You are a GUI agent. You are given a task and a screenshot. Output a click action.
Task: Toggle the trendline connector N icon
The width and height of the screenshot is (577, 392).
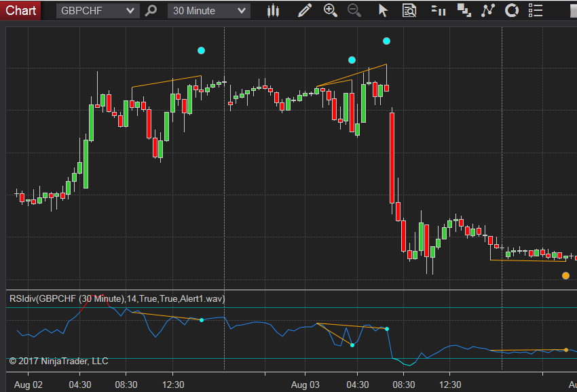[x=487, y=10]
